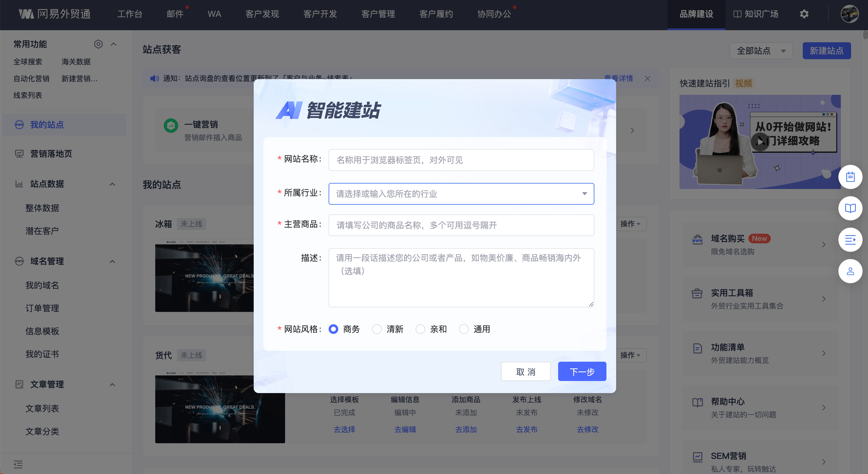The image size is (868, 474).
Task: Play the quick site-building guide video
Action: [x=760, y=142]
